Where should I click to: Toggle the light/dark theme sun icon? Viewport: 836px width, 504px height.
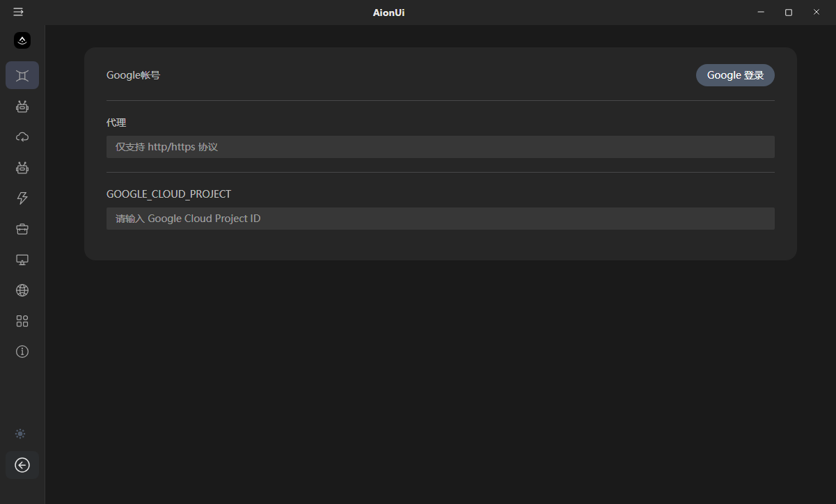[21, 434]
